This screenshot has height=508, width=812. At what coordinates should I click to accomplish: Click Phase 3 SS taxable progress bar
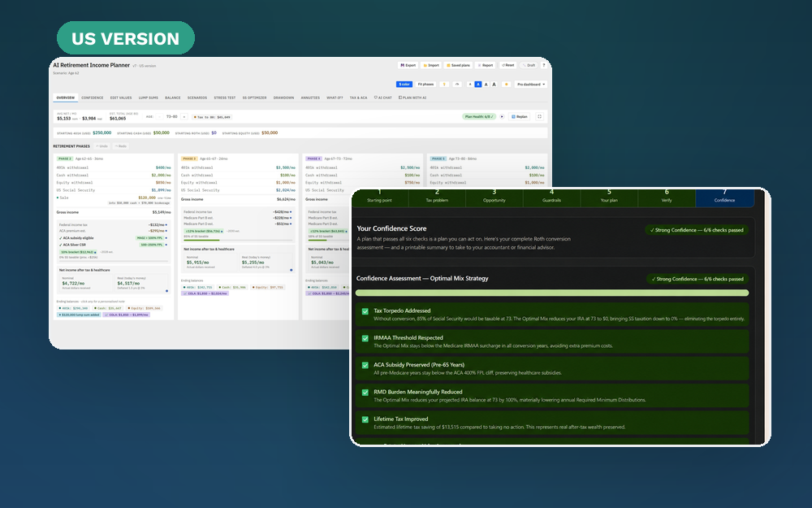pyautogui.click(x=237, y=240)
